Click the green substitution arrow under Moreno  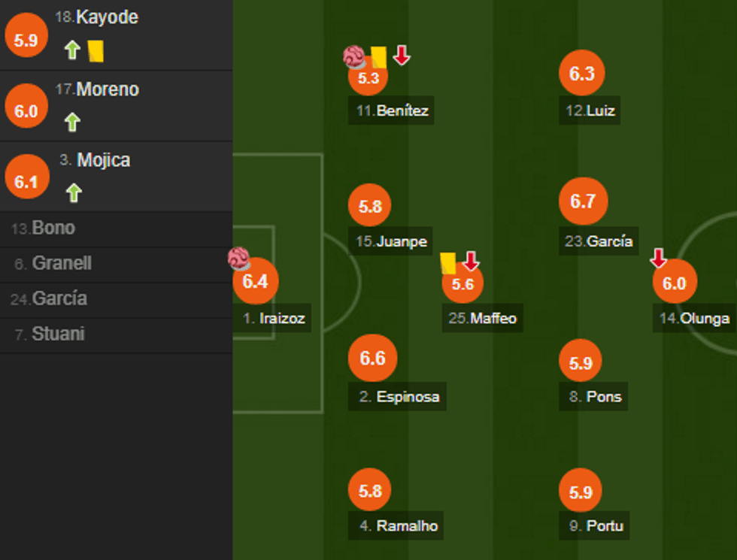click(72, 120)
